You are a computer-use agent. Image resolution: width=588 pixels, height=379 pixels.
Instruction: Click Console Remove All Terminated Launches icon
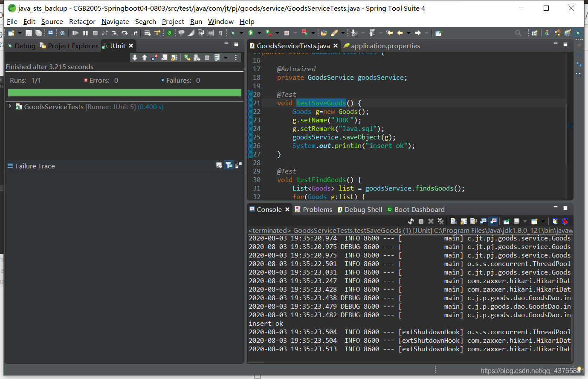click(x=440, y=221)
